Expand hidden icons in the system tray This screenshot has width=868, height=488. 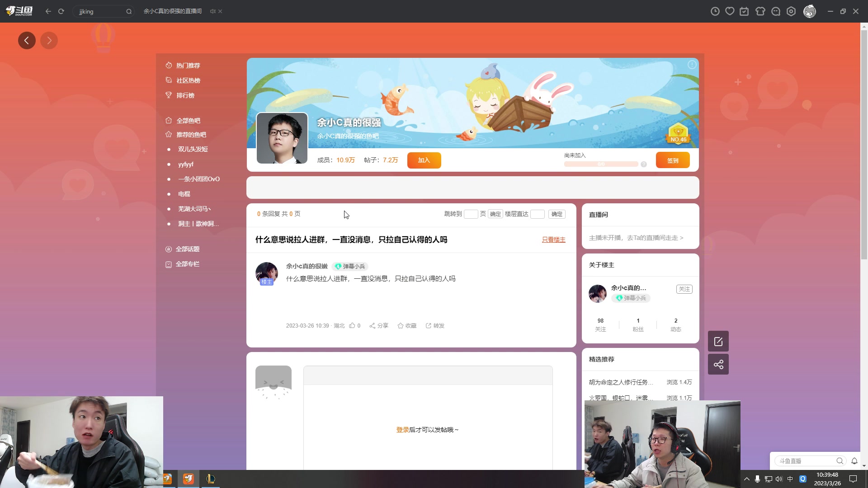(746, 479)
